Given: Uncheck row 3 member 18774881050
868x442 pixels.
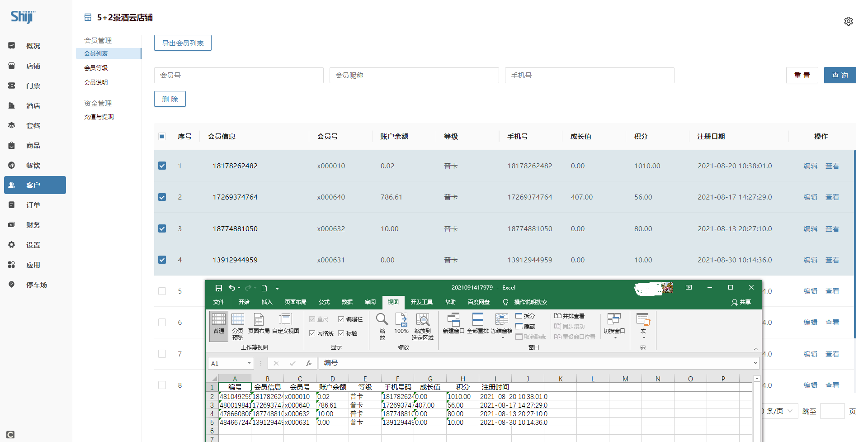Looking at the screenshot, I should [162, 228].
